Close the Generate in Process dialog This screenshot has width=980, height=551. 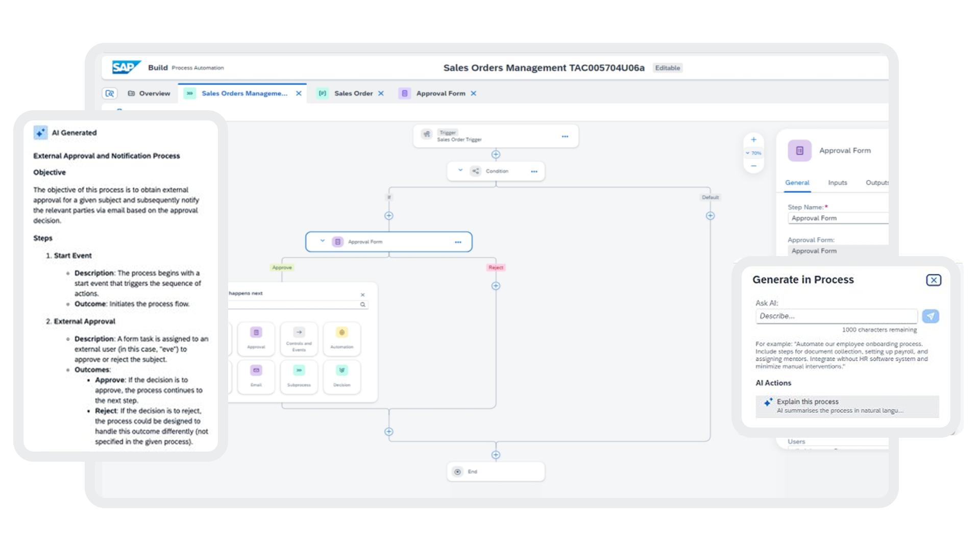(934, 280)
